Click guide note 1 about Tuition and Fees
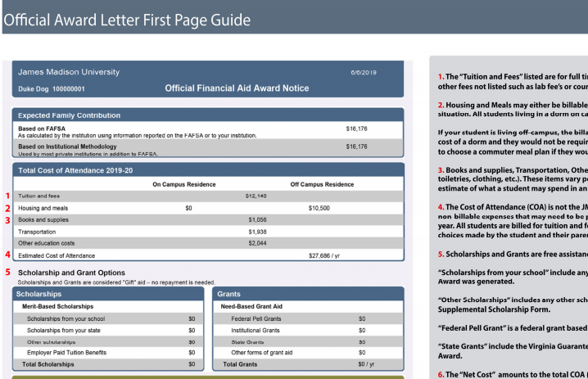Screen dimensions: 588x379 513,81
